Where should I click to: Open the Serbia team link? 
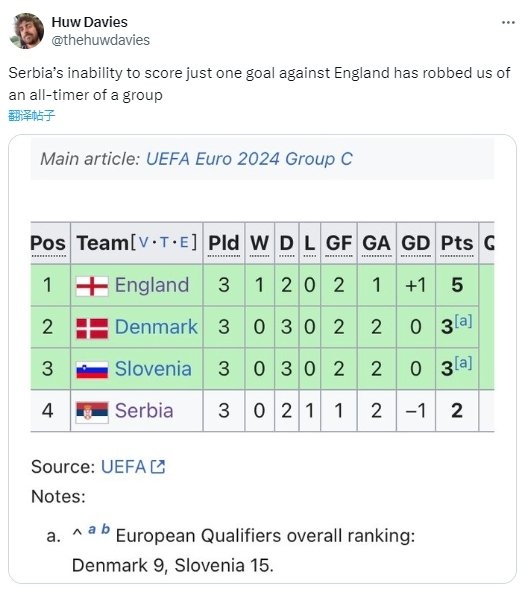pos(144,411)
